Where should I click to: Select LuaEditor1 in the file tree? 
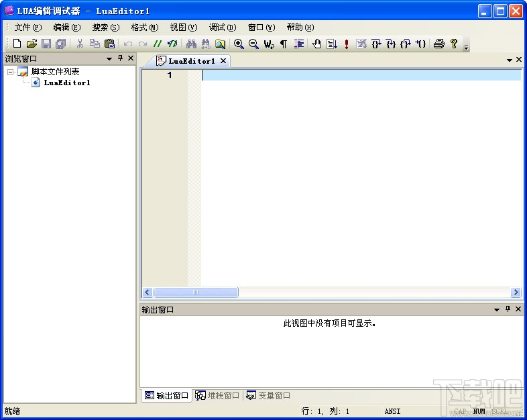coord(67,83)
